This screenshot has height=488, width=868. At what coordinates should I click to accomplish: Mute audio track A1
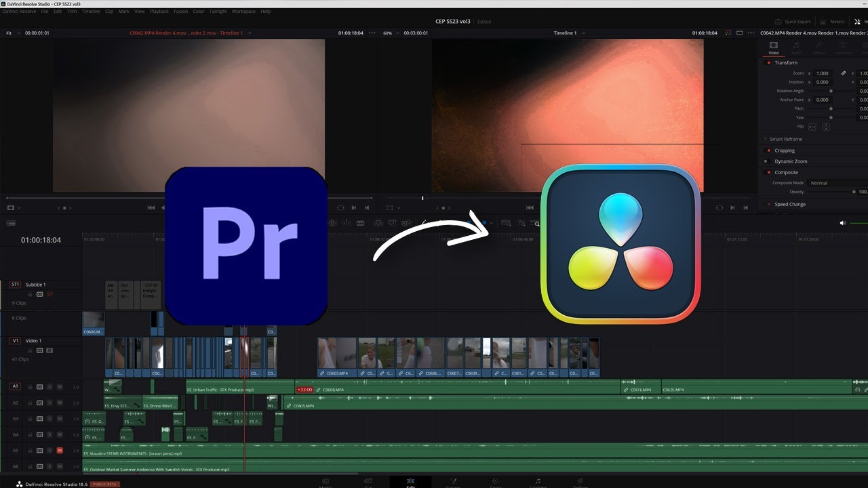pos(60,386)
